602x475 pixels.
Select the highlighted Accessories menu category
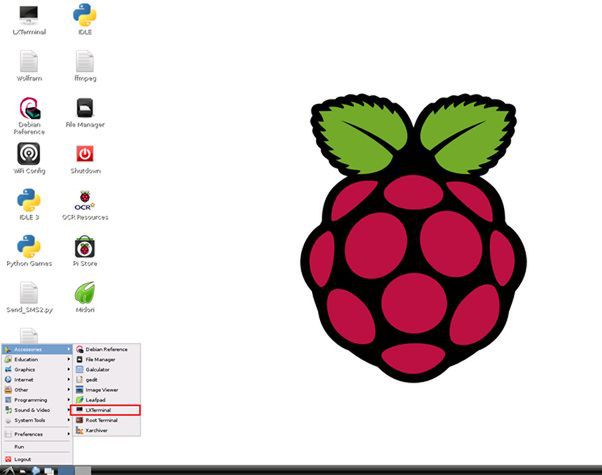[37, 349]
